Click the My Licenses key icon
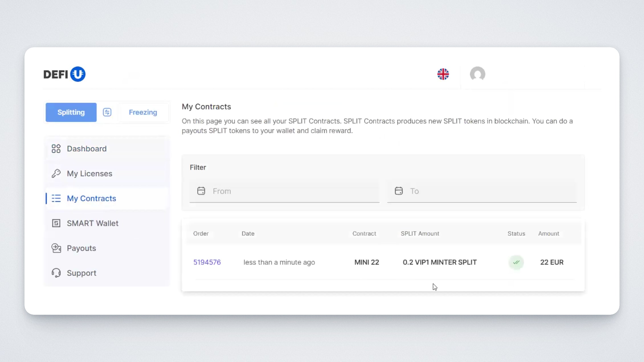 (56, 173)
